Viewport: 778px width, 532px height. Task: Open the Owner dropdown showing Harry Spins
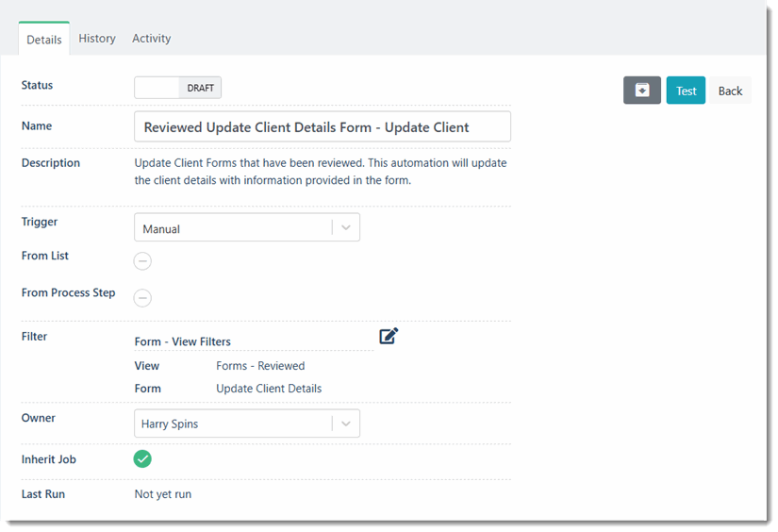pos(247,424)
